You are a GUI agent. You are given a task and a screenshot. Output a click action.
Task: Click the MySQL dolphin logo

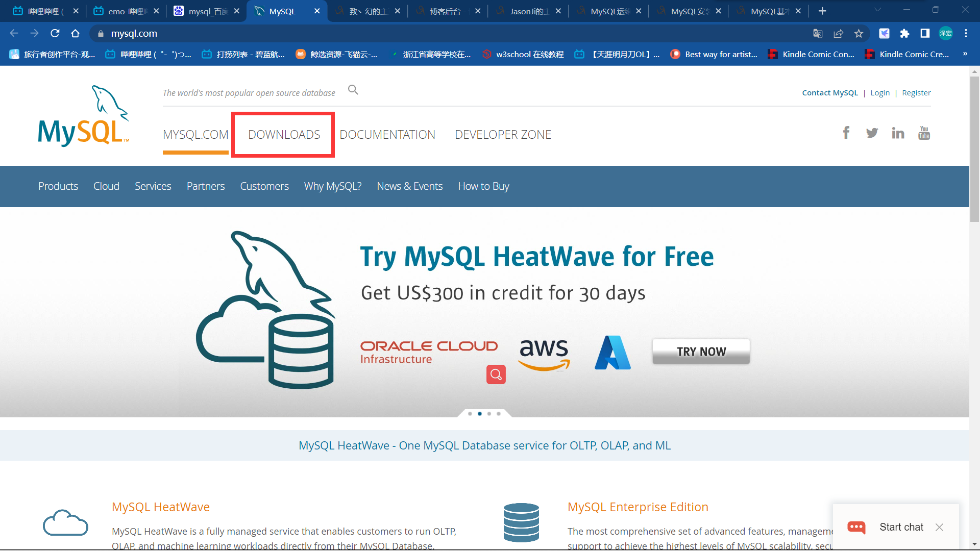point(84,116)
